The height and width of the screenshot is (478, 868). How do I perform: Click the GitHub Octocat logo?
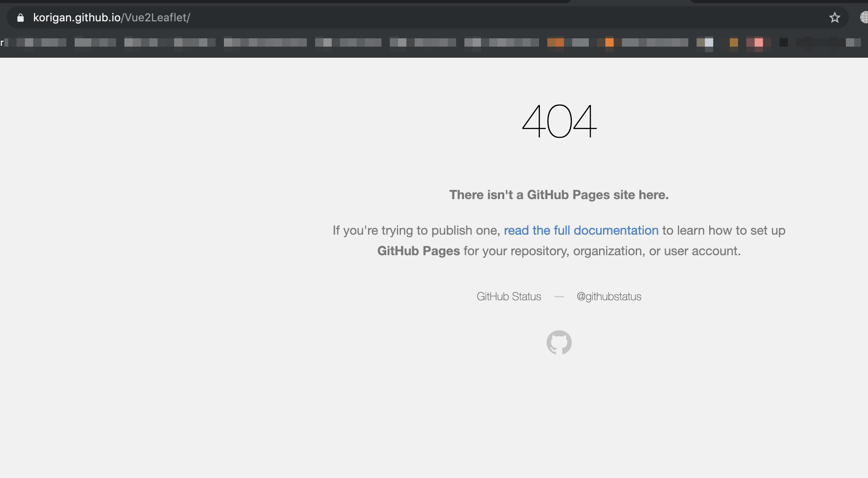559,343
